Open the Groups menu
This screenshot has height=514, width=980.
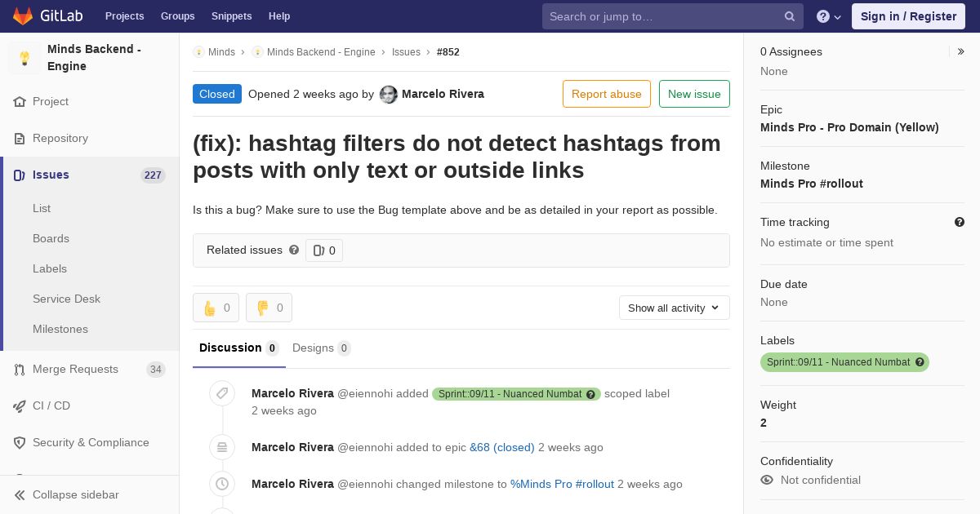tap(177, 16)
